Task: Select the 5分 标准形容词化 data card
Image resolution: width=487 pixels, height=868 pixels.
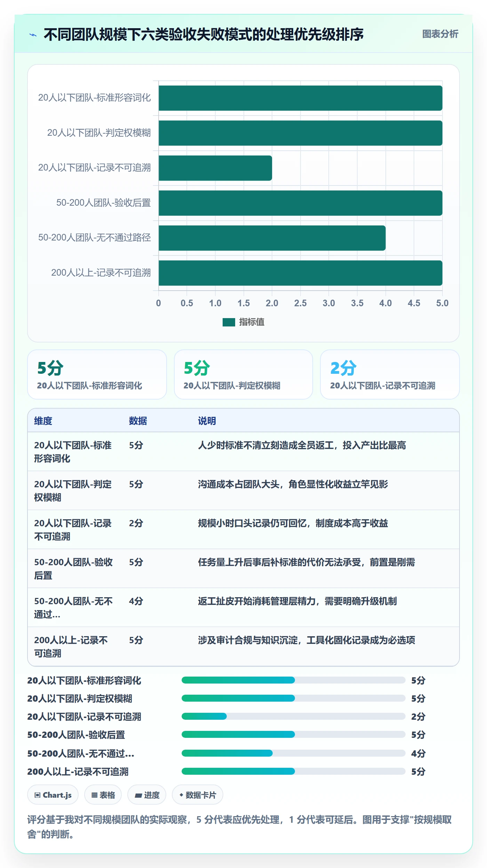Action: [97, 374]
